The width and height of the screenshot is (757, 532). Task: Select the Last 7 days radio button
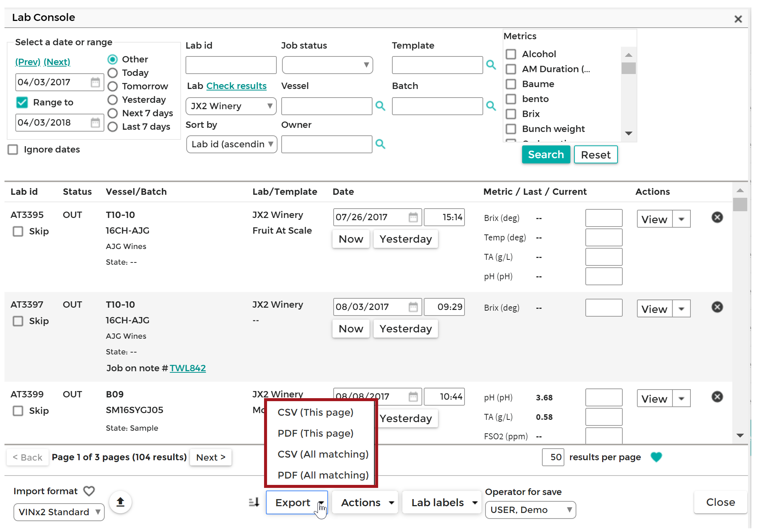[x=113, y=127]
